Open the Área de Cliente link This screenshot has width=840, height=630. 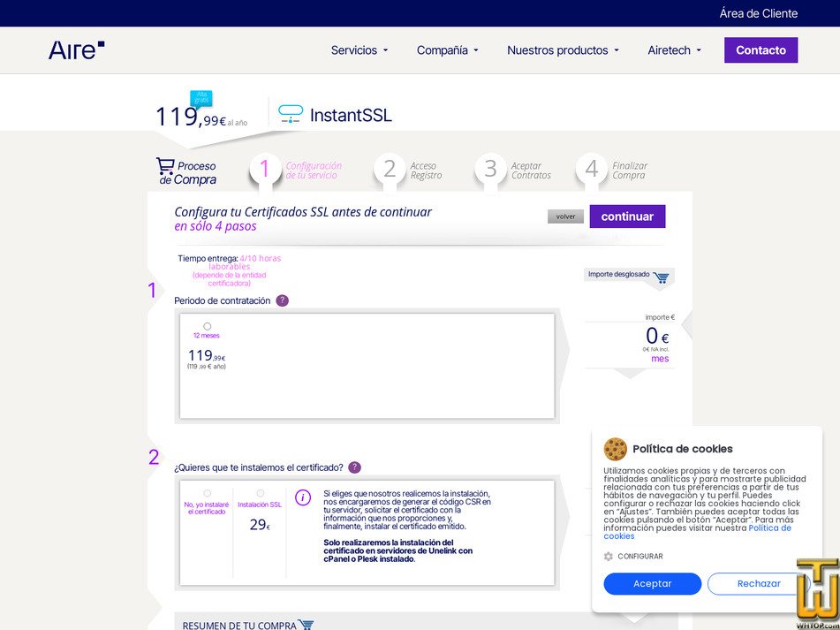(759, 13)
